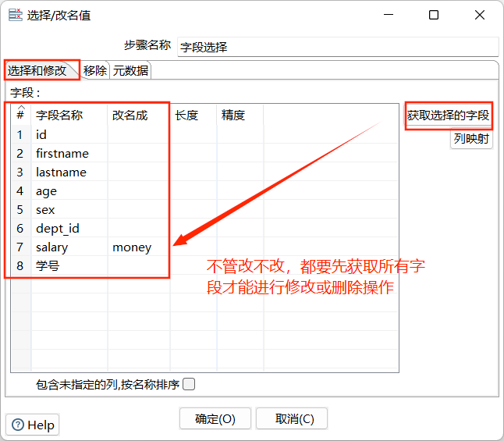Select the salary field cell
This screenshot has height=441, width=504.
[x=69, y=247]
